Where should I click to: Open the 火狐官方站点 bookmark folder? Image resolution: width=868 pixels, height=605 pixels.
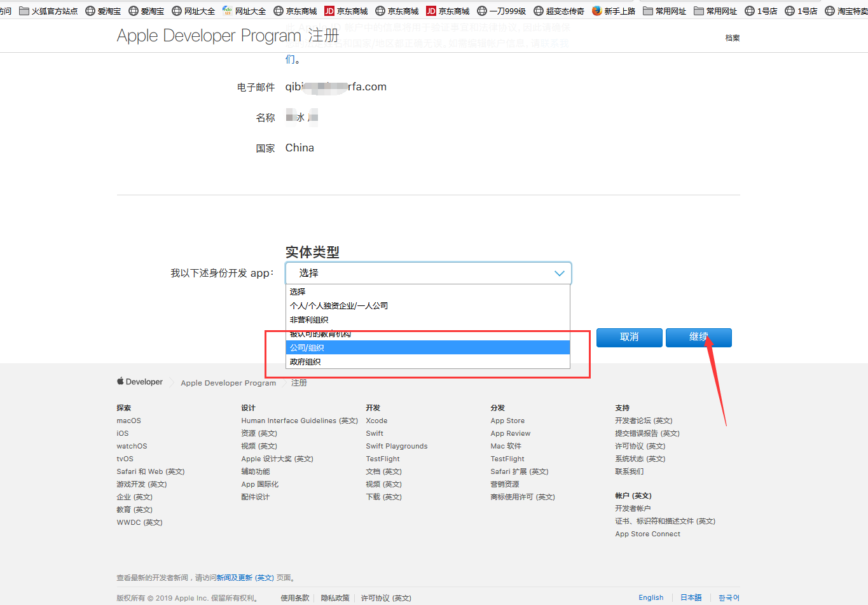coord(48,11)
